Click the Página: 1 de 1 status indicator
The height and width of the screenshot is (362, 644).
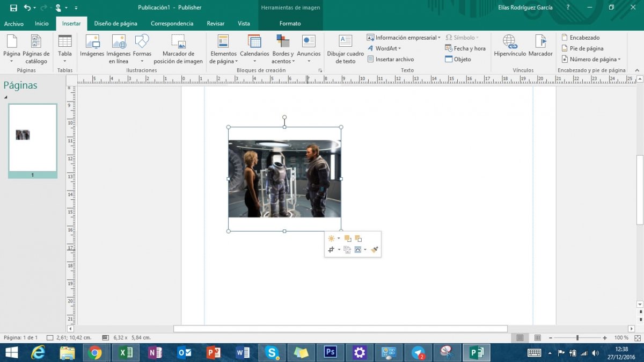(21, 338)
